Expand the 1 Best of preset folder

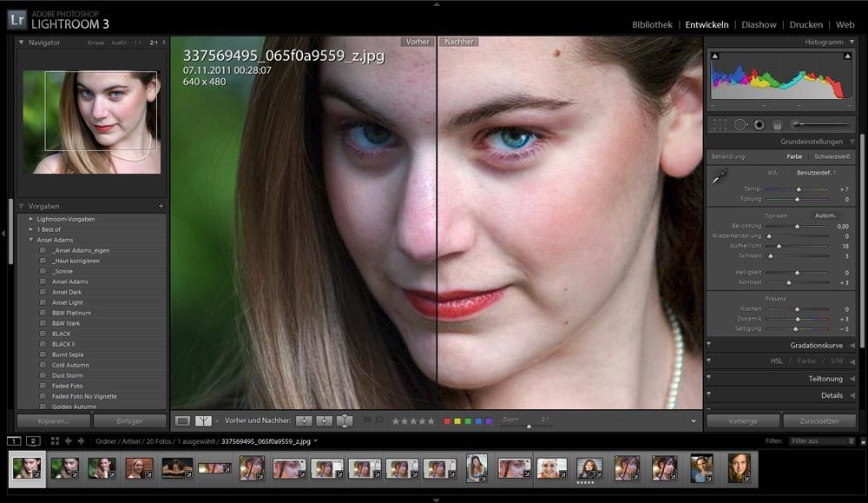click(x=31, y=229)
